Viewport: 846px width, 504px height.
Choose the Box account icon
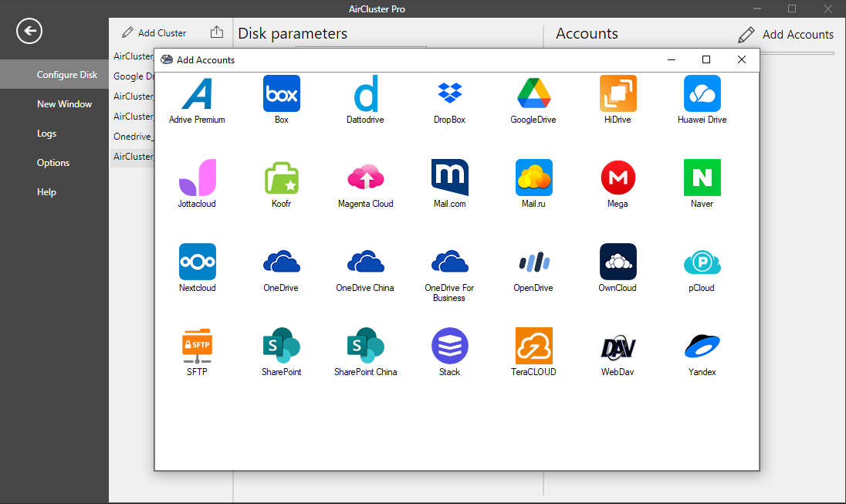pos(281,94)
